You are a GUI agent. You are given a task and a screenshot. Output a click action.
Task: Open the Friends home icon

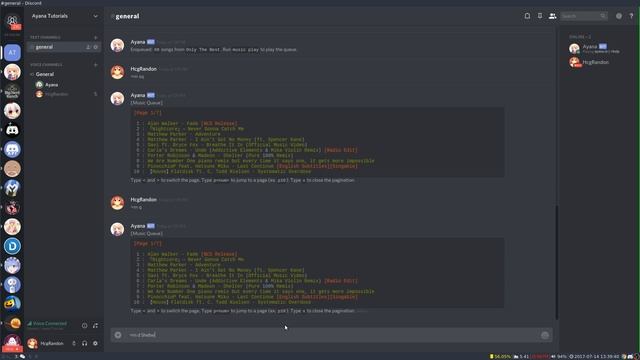(12, 20)
